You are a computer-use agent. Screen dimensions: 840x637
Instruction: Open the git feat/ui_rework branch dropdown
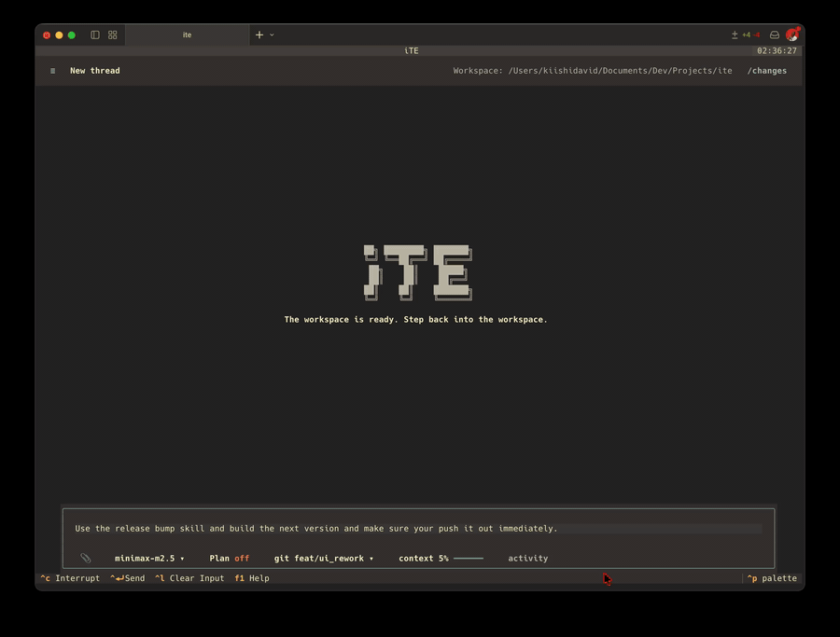(x=324, y=559)
